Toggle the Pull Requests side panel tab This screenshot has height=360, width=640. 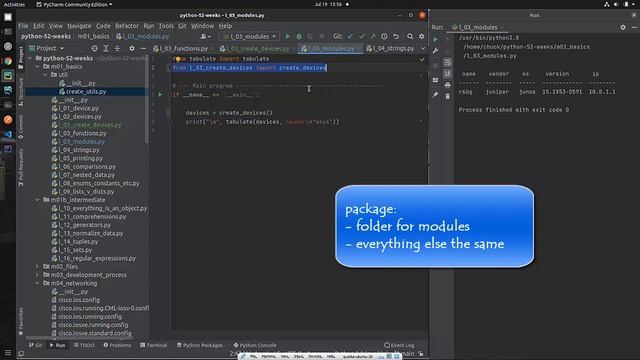21,167
